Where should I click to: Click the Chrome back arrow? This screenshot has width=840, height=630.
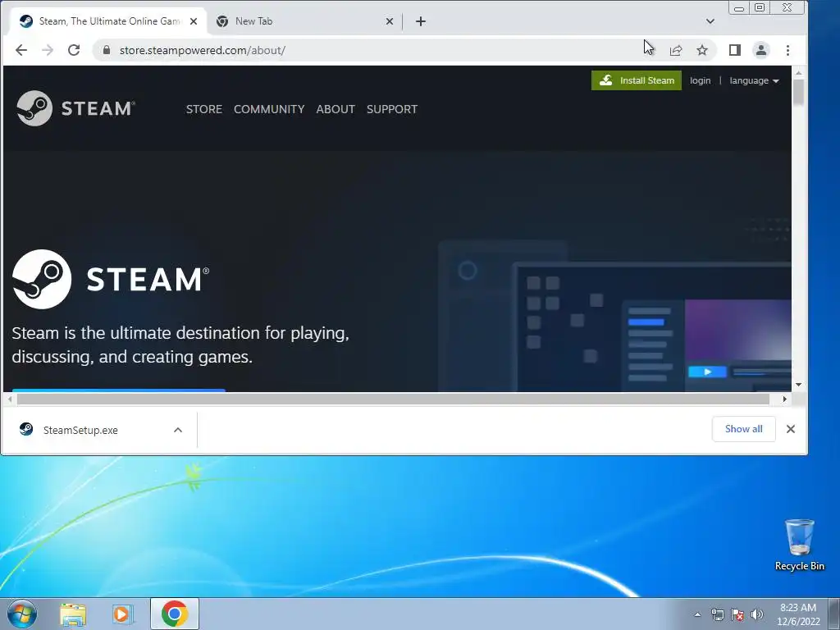click(x=21, y=50)
